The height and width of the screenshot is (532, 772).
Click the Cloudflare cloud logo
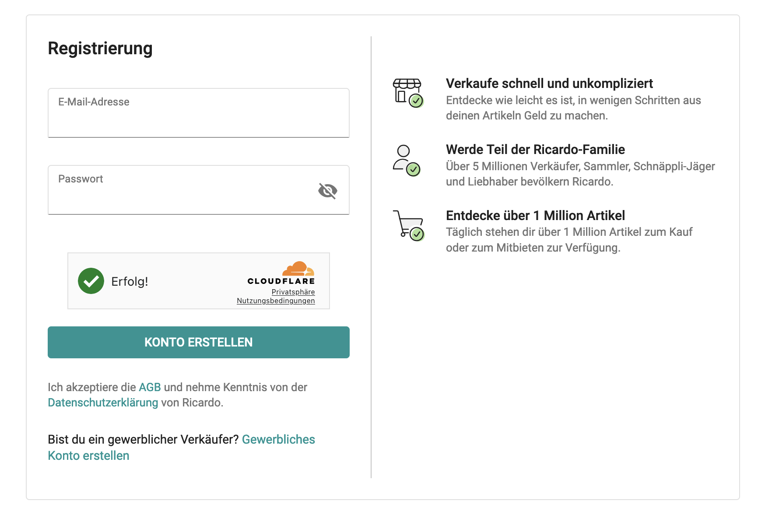pyautogui.click(x=298, y=268)
